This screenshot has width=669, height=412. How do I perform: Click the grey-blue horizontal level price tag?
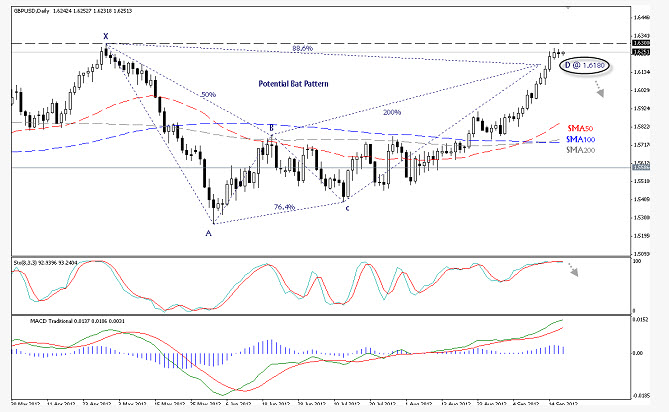click(641, 168)
